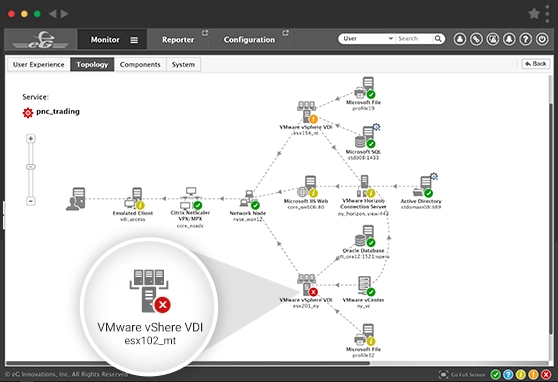The width and height of the screenshot is (558, 382).
Task: Click the horizontal scrollbar of topology
Action: pyautogui.click(x=188, y=363)
